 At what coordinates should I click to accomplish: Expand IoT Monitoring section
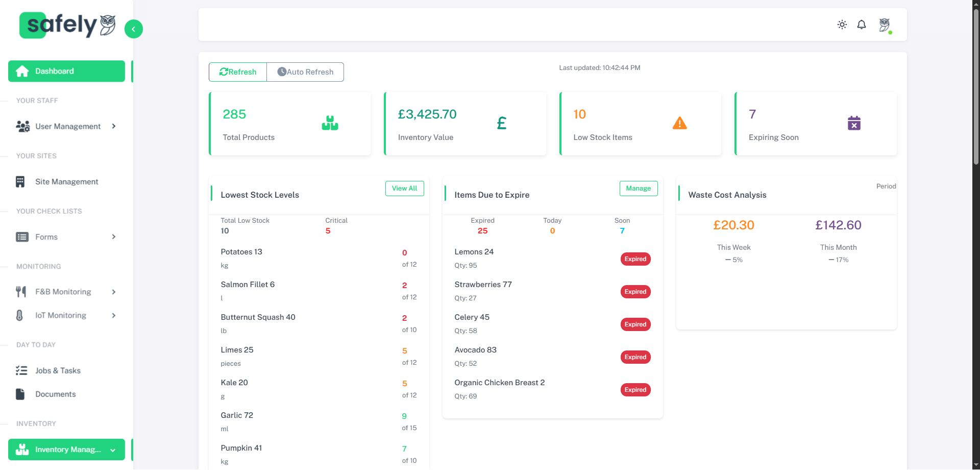(66, 316)
